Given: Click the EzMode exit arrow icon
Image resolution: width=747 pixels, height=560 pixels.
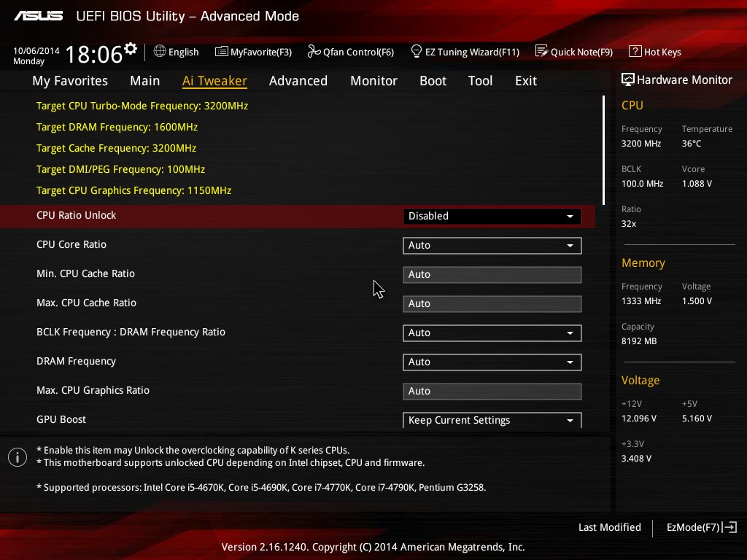Looking at the screenshot, I should point(730,527).
